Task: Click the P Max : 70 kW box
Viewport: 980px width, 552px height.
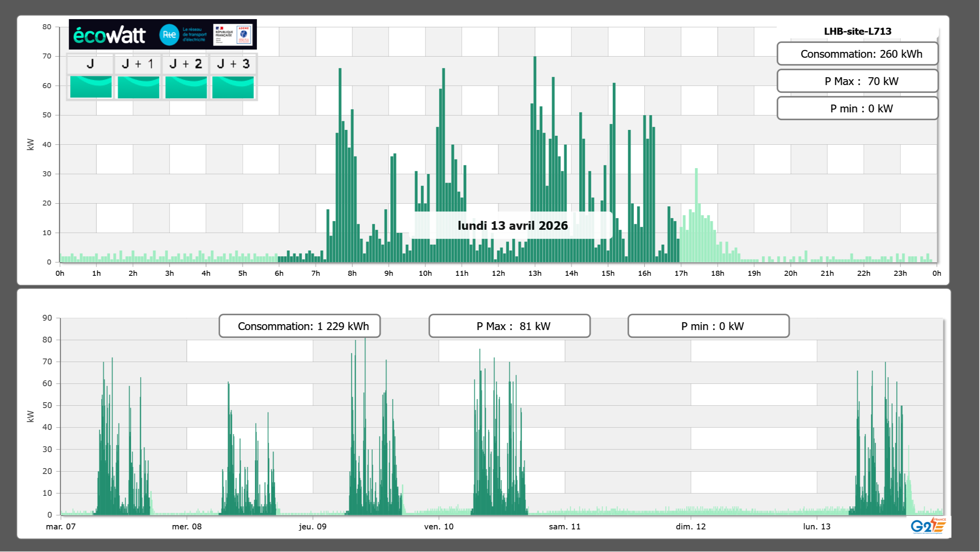Action: pos(857,81)
